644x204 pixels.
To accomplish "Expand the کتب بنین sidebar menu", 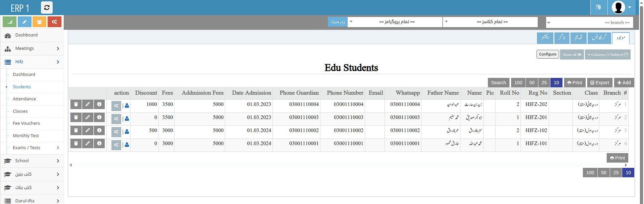I will point(32,174).
